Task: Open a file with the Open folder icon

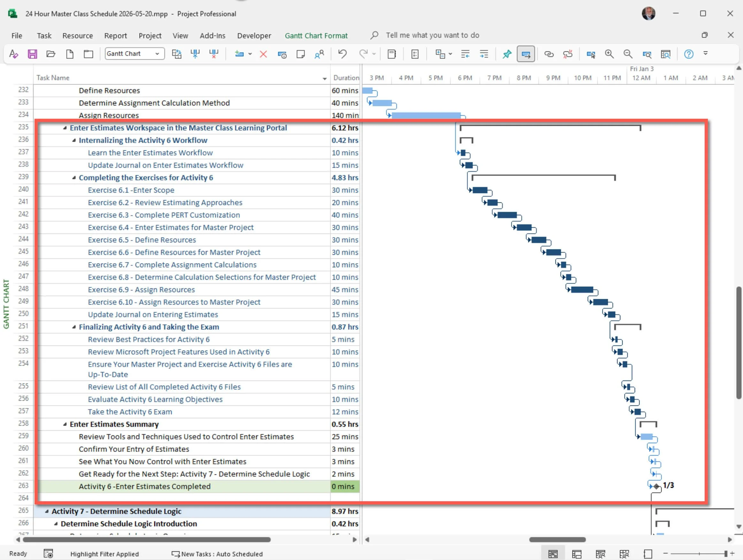Action: 51,54
